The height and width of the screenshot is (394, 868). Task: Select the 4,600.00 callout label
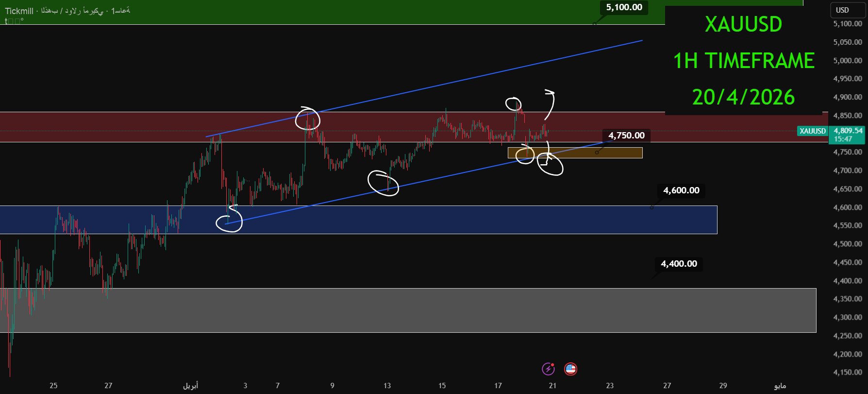(681, 190)
